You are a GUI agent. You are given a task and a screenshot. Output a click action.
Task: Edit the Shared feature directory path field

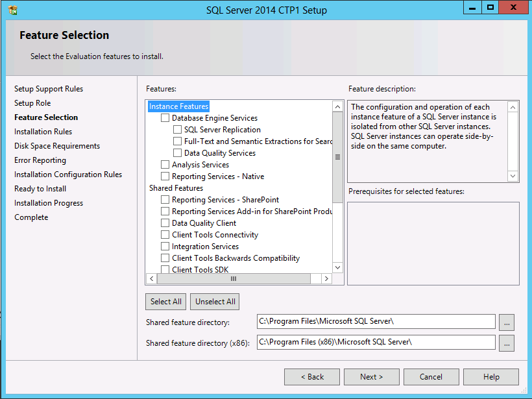[x=376, y=322]
